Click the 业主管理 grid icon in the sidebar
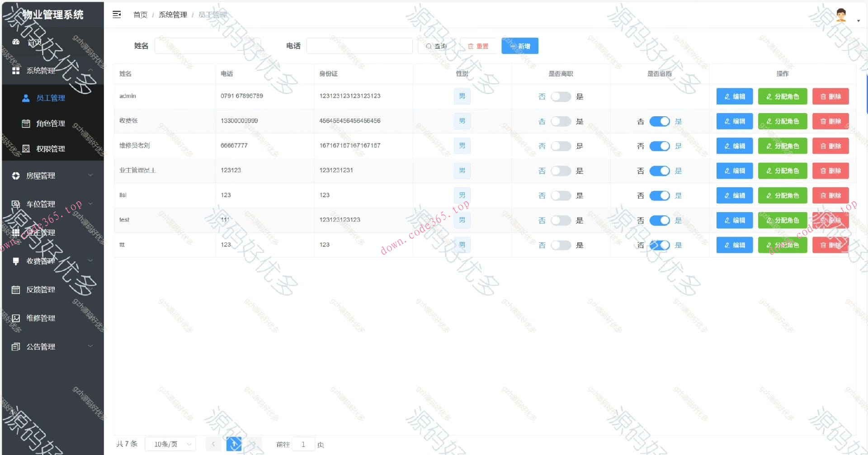The image size is (868, 455). (x=16, y=232)
